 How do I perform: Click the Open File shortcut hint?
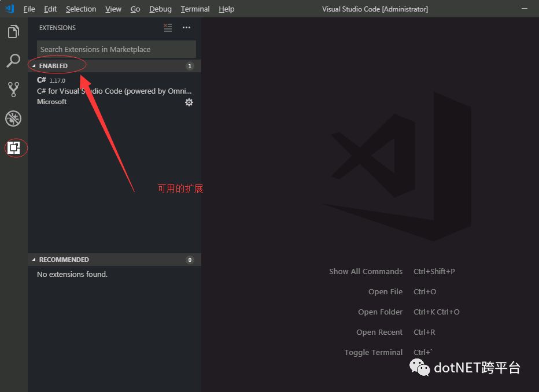(402, 291)
